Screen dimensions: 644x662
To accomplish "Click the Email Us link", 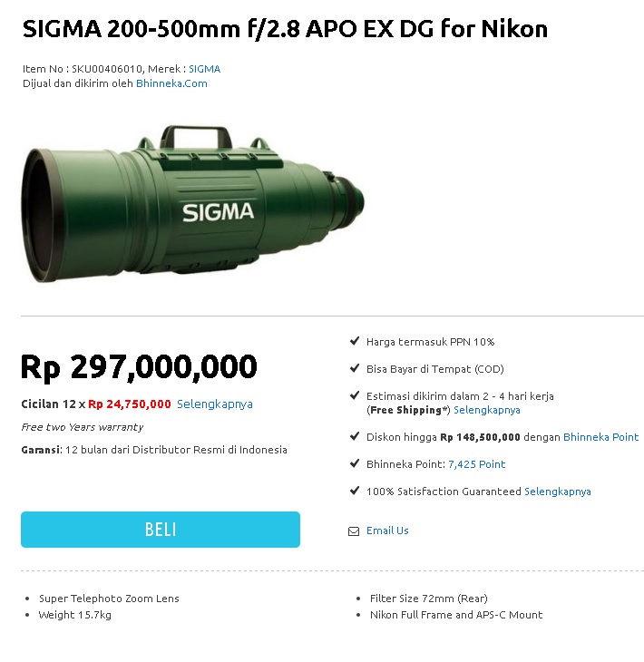I will tap(387, 531).
